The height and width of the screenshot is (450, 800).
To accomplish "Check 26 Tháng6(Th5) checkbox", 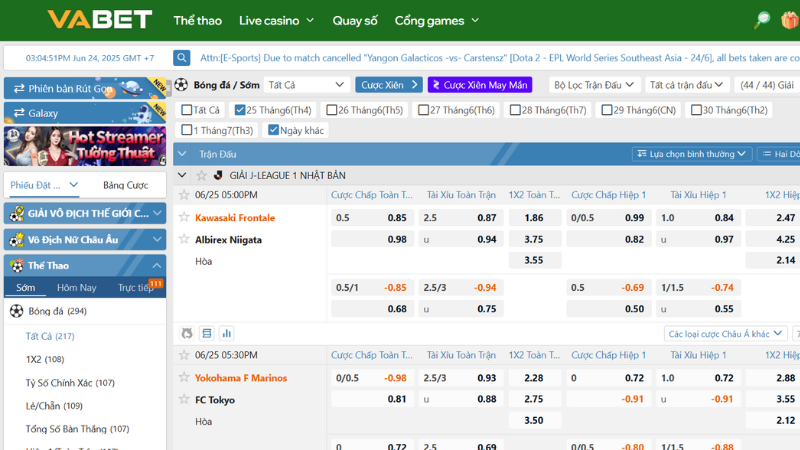I will click(x=332, y=110).
